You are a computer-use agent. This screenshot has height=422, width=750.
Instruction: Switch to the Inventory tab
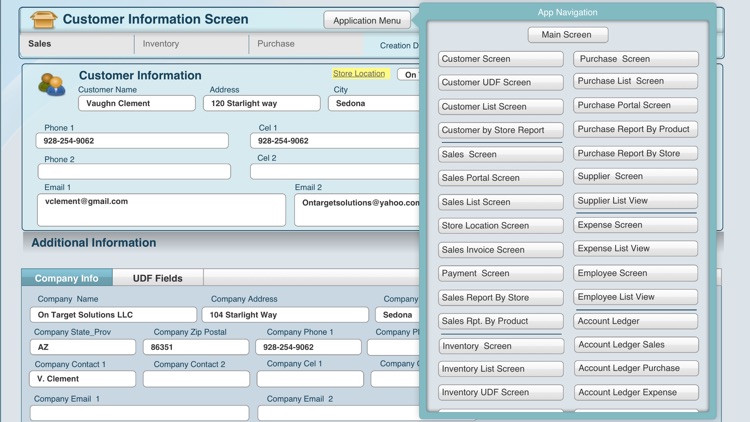click(x=161, y=44)
